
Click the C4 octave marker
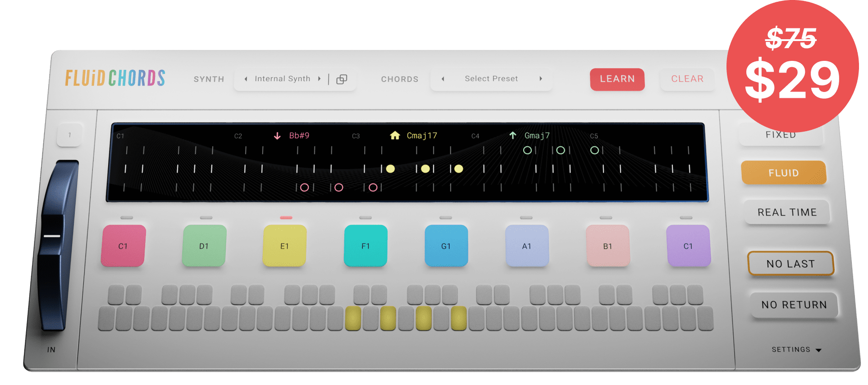475,136
